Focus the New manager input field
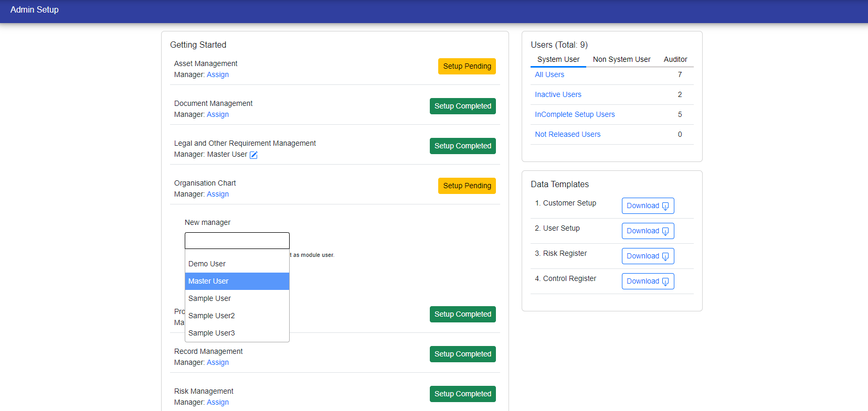This screenshot has width=868, height=411. [237, 241]
